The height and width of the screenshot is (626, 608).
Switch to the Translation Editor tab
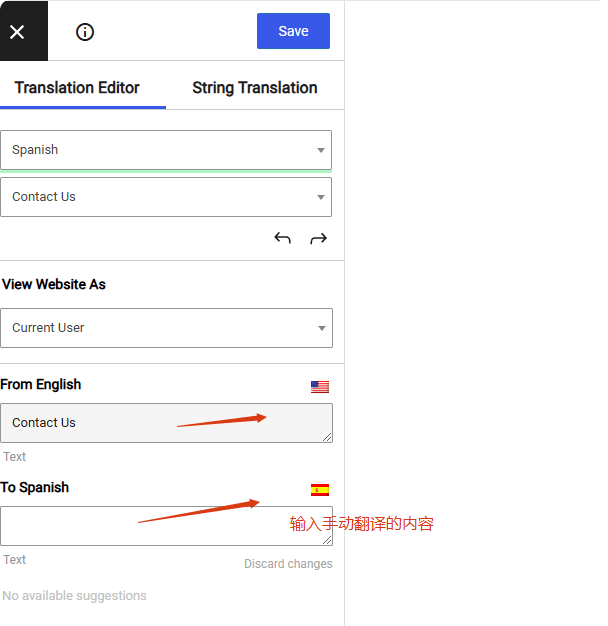point(77,88)
